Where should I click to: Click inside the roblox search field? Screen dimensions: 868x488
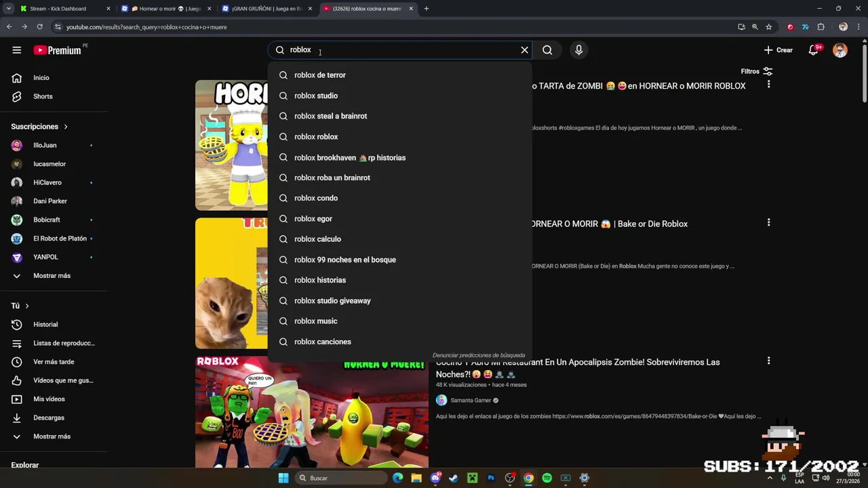[x=401, y=50]
